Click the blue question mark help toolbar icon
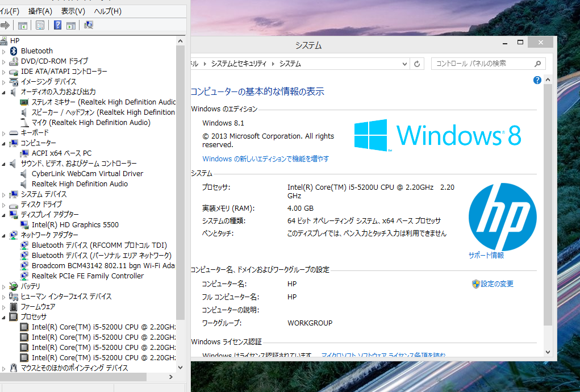The image size is (580, 392). pos(58,25)
